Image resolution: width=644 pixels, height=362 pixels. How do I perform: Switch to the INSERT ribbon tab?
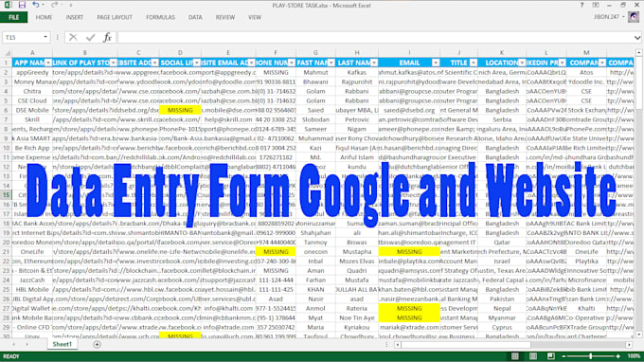(x=74, y=17)
